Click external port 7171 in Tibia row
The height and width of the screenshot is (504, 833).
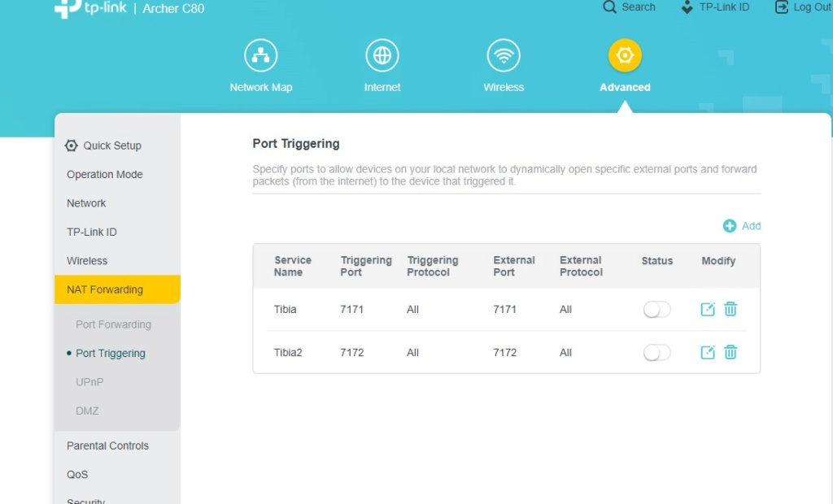(504, 309)
